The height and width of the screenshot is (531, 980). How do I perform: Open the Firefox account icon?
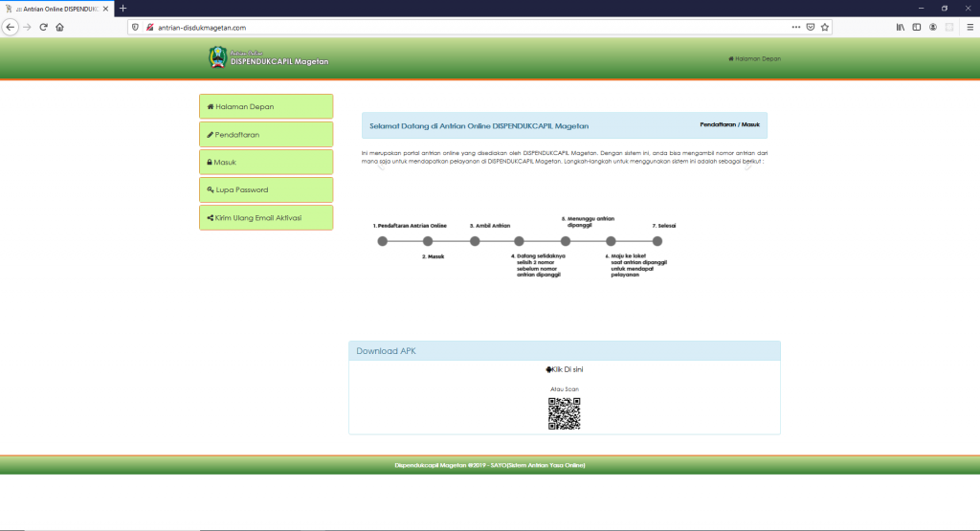pos(933,27)
